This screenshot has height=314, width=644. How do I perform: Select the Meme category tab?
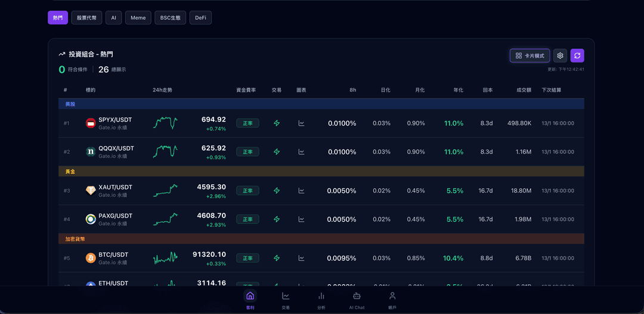pyautogui.click(x=138, y=18)
